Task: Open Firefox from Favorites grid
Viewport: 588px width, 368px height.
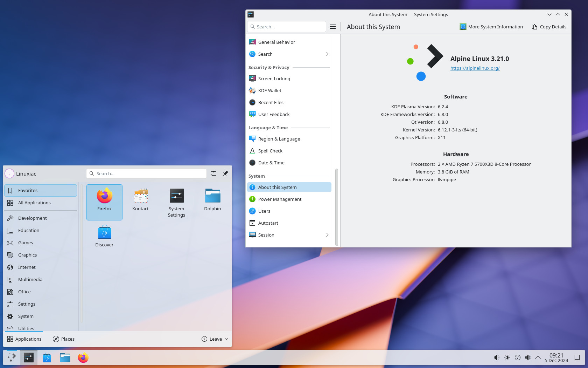Action: (x=104, y=202)
